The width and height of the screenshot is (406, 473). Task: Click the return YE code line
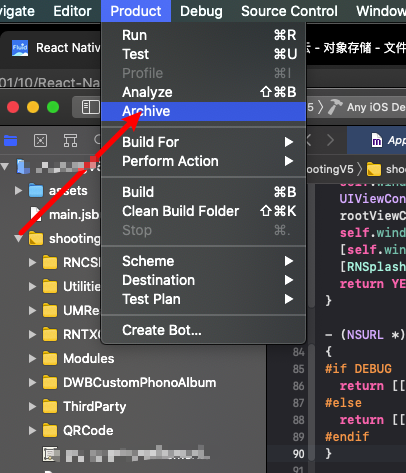click(x=373, y=284)
